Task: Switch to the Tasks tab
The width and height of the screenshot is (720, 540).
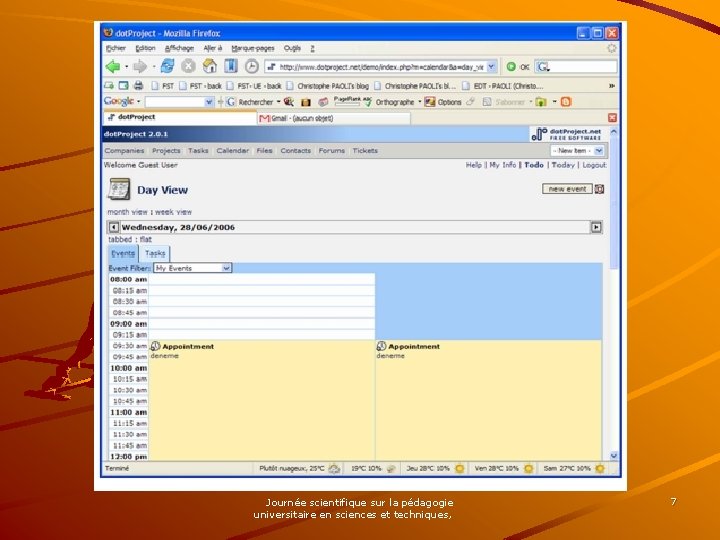Action: point(155,253)
